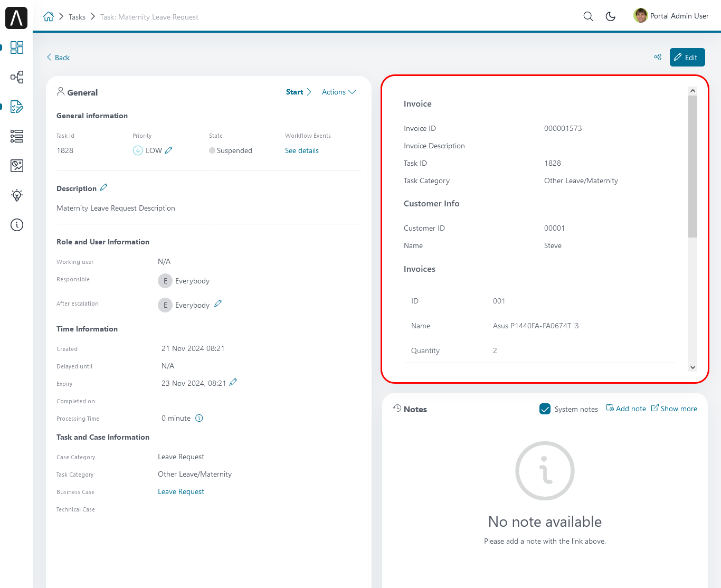Click the share icon beside Edit
Screen dimensions: 721x588
658,57
